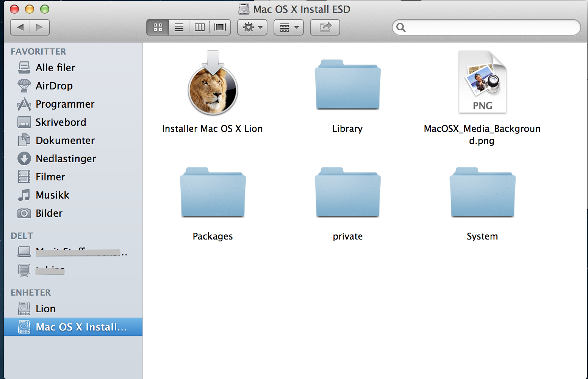The height and width of the screenshot is (379, 588).
Task: Open AirDrop in sidebar
Action: (x=73, y=86)
